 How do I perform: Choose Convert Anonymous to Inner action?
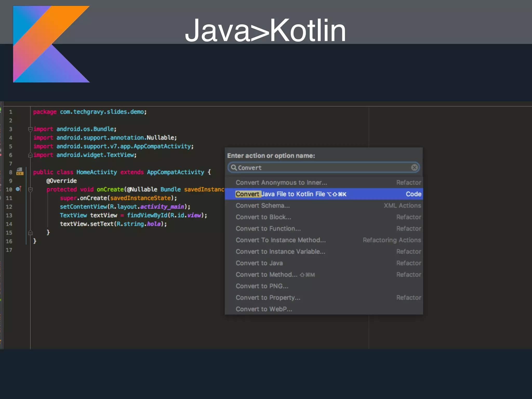pos(281,183)
